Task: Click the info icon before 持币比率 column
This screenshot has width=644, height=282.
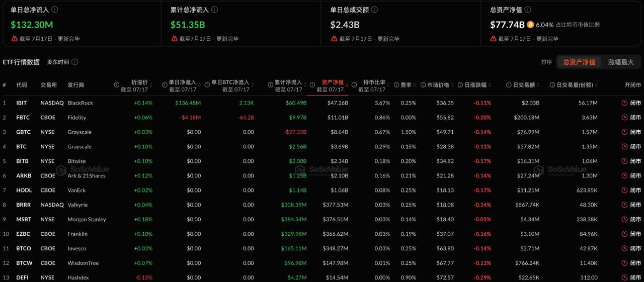Action: pyautogui.click(x=354, y=85)
